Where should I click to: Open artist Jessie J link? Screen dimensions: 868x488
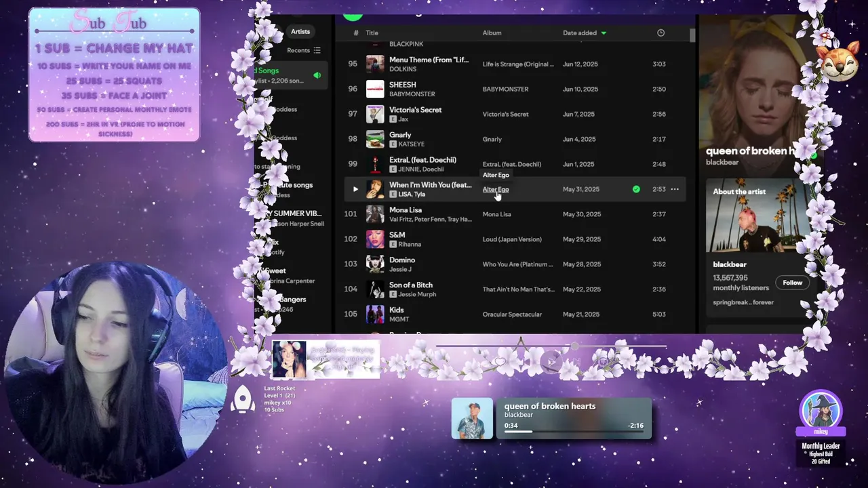pyautogui.click(x=400, y=269)
